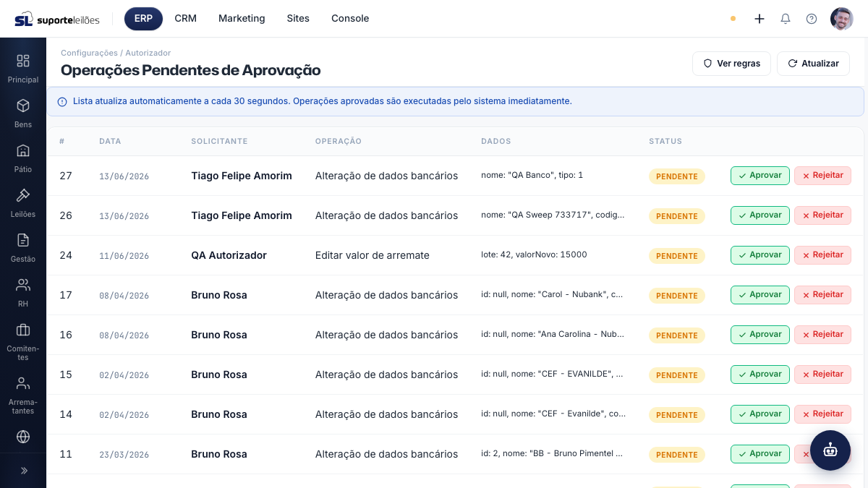Reject operation number 27
The width and height of the screenshot is (868, 488).
822,176
